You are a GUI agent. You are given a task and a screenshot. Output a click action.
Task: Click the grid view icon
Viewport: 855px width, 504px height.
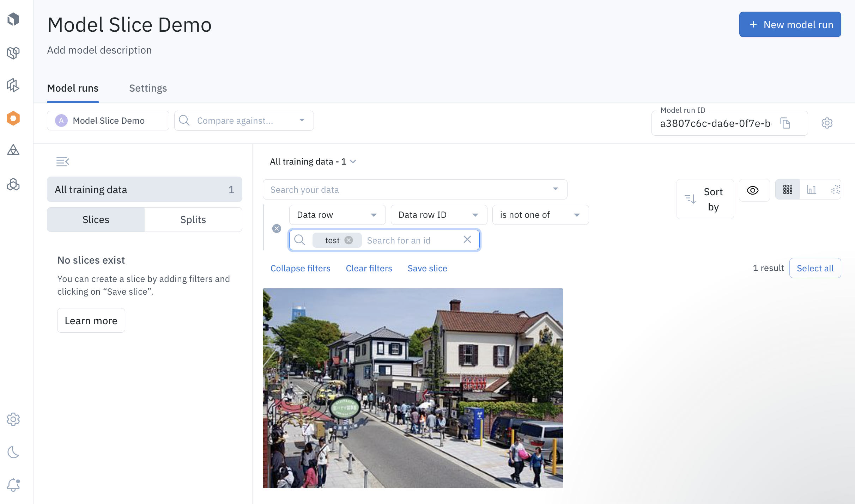pos(788,190)
